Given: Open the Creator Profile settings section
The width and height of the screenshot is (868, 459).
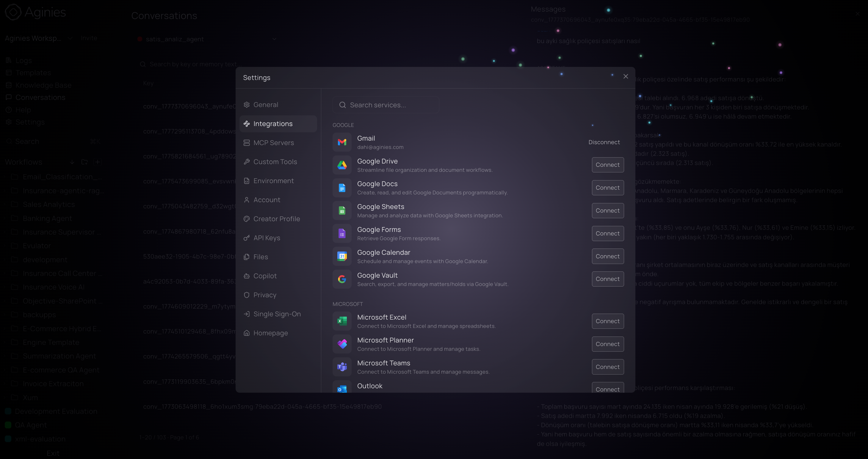Looking at the screenshot, I should pyautogui.click(x=278, y=219).
